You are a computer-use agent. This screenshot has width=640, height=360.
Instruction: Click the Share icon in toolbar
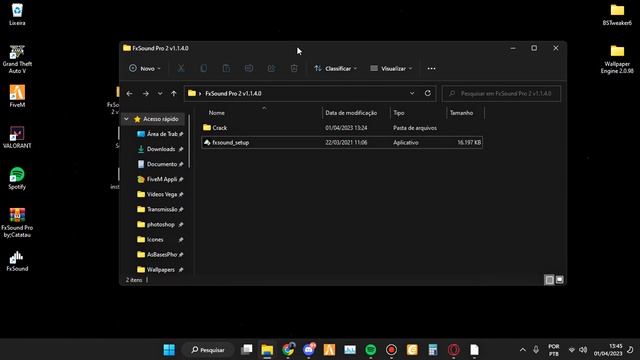point(271,69)
